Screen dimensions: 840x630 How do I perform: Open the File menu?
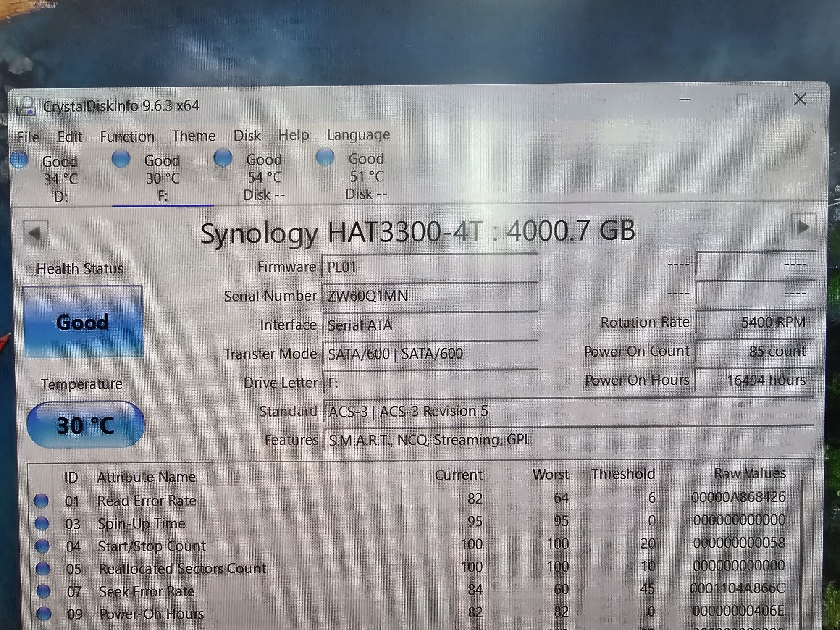pyautogui.click(x=28, y=137)
